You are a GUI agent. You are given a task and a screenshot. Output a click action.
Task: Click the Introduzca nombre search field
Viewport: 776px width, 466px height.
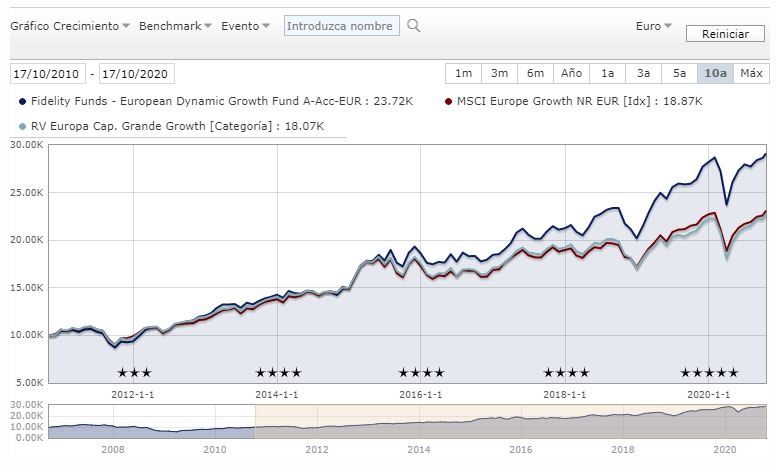pyautogui.click(x=342, y=26)
